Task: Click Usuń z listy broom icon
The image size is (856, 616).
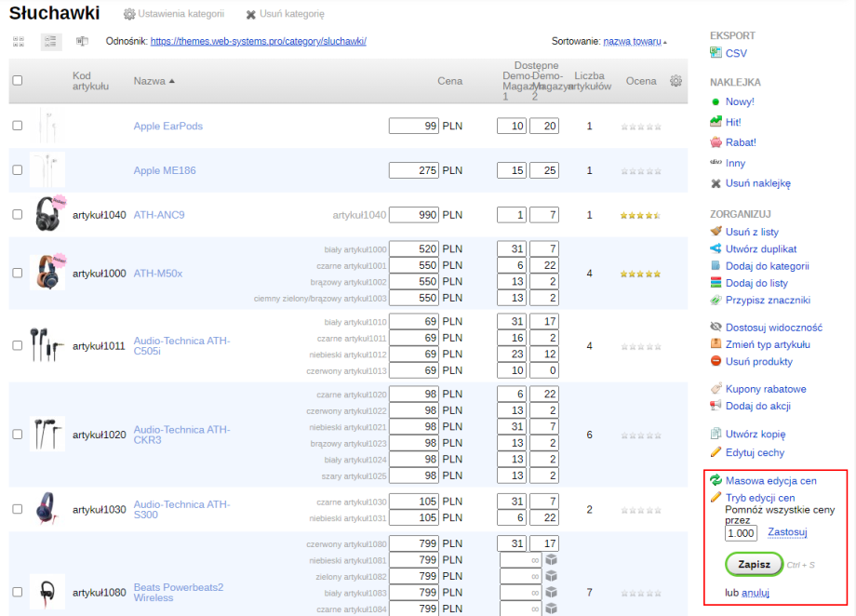Action: 716,232
